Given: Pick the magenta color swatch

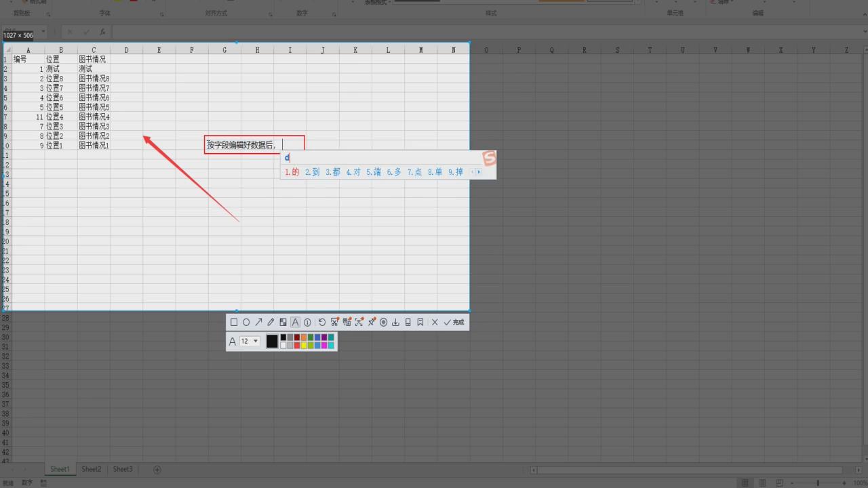Looking at the screenshot, I should click(324, 346).
